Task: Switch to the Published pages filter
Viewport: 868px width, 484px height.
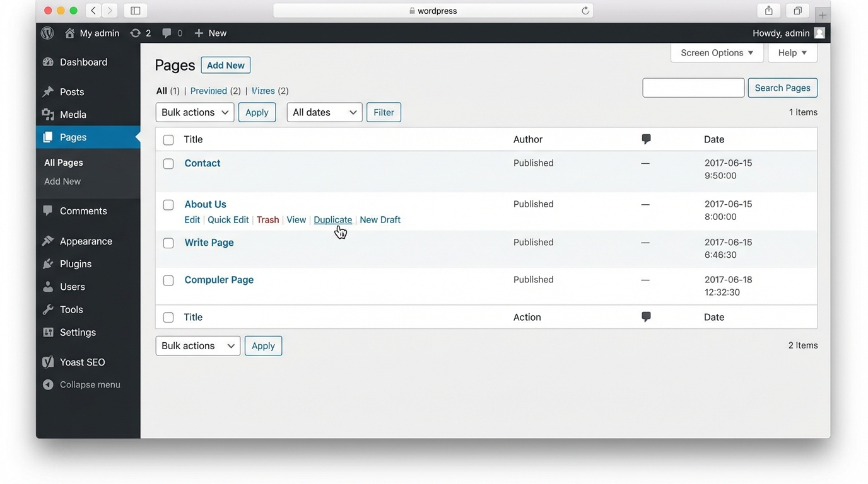Action: [x=208, y=90]
